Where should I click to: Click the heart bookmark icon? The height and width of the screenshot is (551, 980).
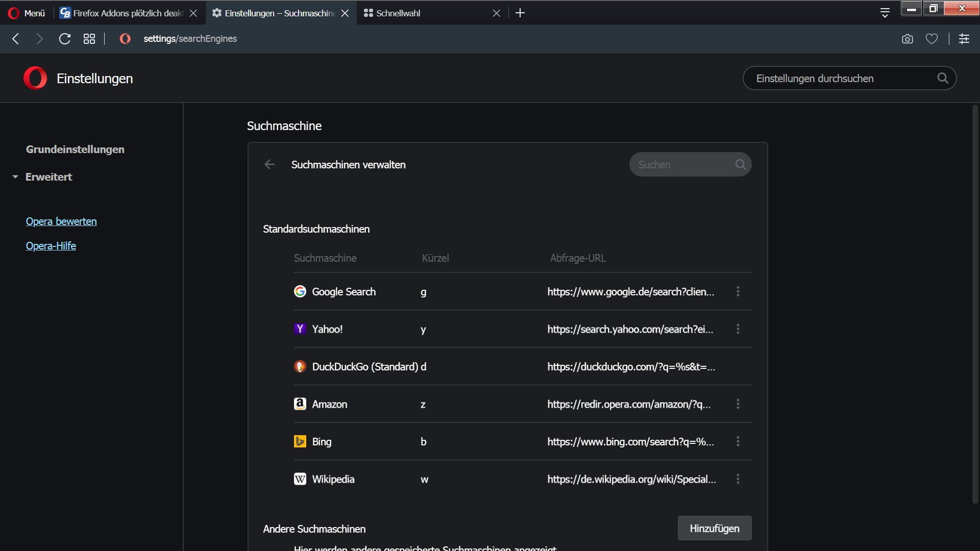(x=932, y=39)
